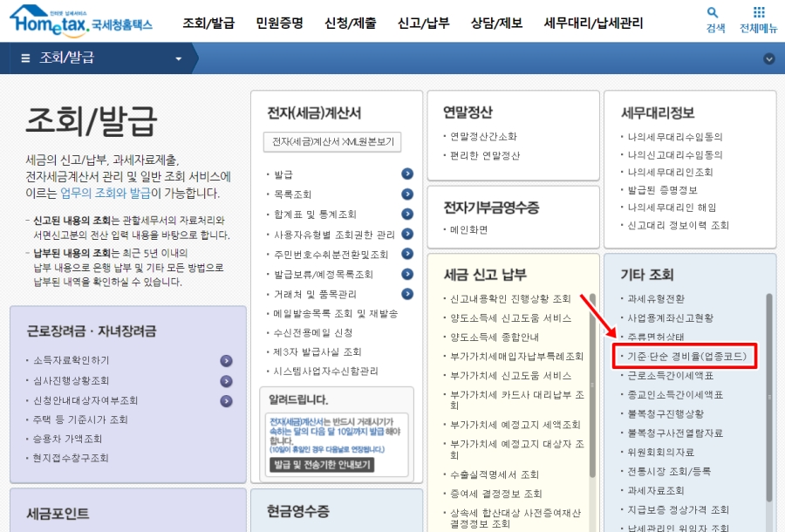Open 제3자 발급사실 조회 link

click(317, 351)
